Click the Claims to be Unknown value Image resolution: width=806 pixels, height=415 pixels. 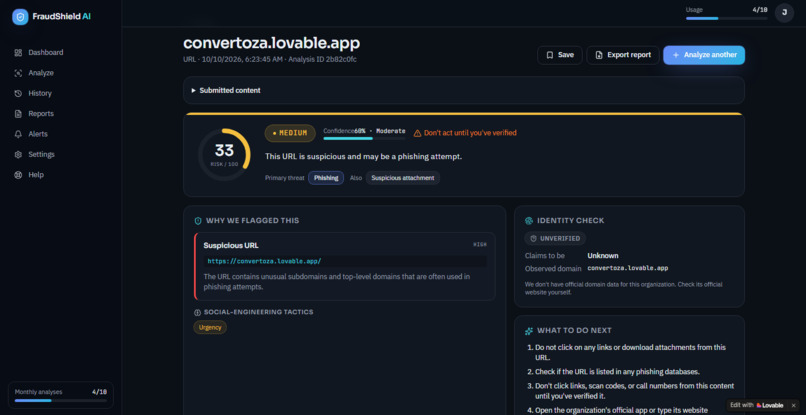pos(603,256)
